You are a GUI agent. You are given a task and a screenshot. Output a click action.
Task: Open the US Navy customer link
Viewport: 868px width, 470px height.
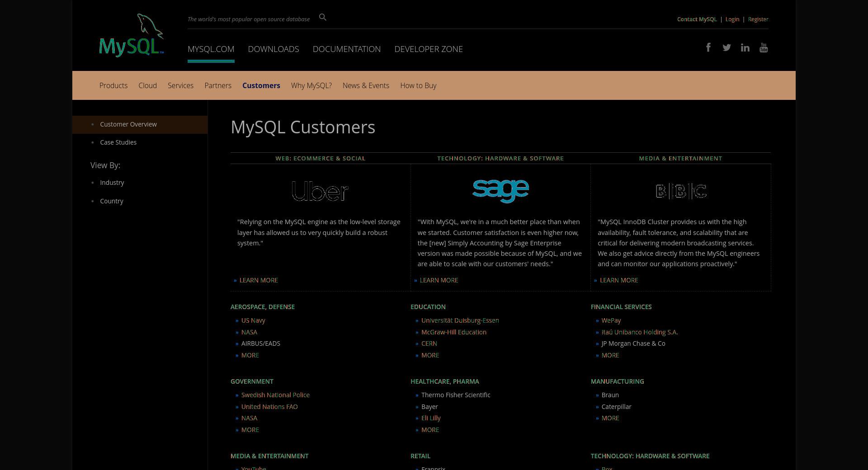coord(253,320)
